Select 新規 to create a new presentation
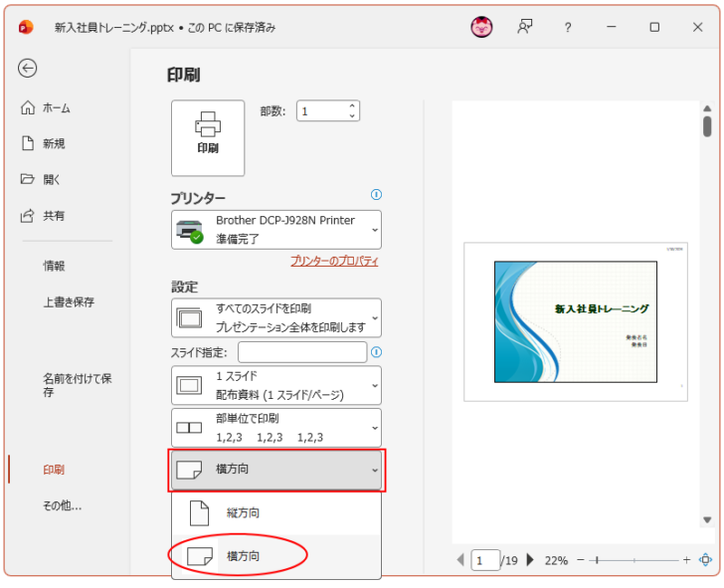This screenshot has width=724, height=588. coord(43,143)
